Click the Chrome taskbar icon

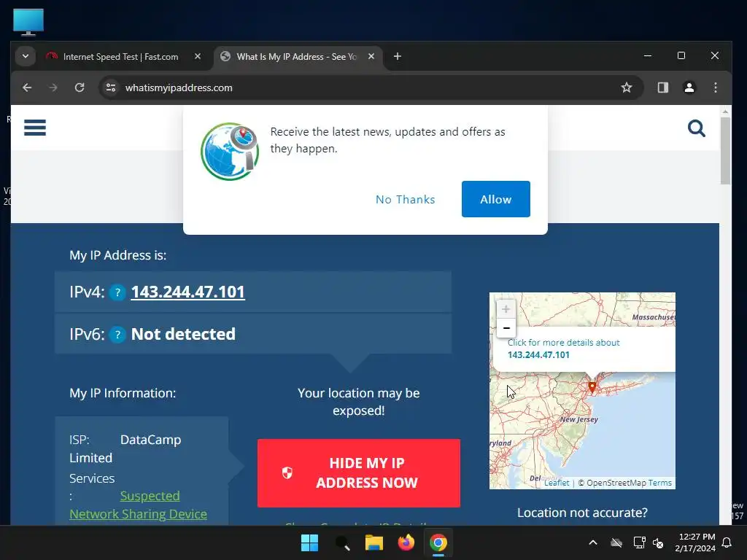click(438, 542)
